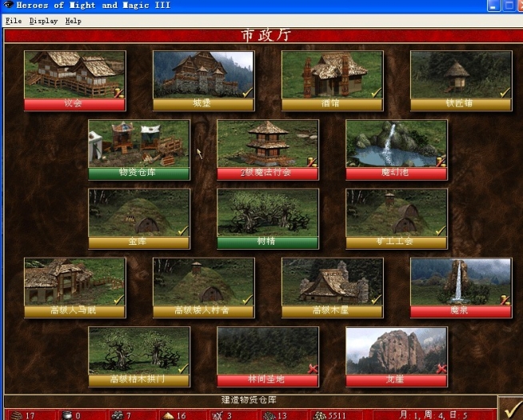Pick the 高级木屋 homestead building
The width and height of the screenshot is (523, 420).
pos(332,282)
